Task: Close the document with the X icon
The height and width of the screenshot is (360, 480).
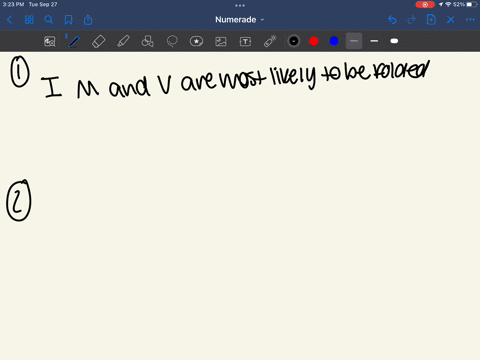Action: [x=451, y=20]
